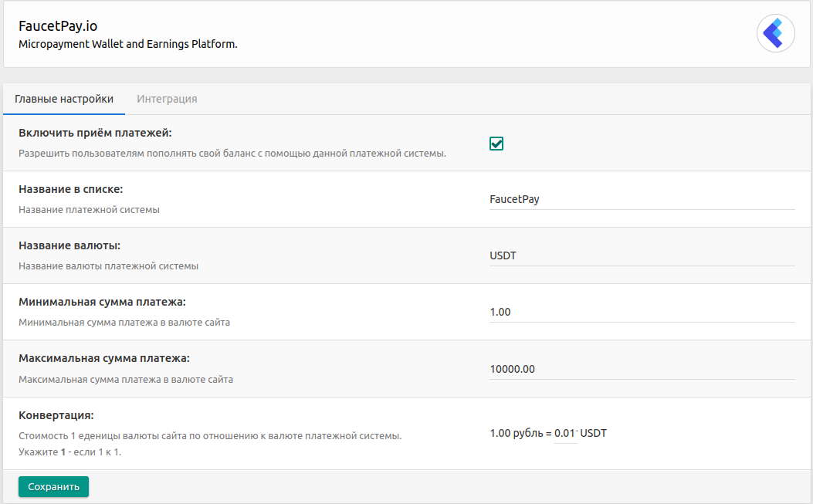
Task: Click the maximum payment field showing 10000.00
Action: (641, 369)
